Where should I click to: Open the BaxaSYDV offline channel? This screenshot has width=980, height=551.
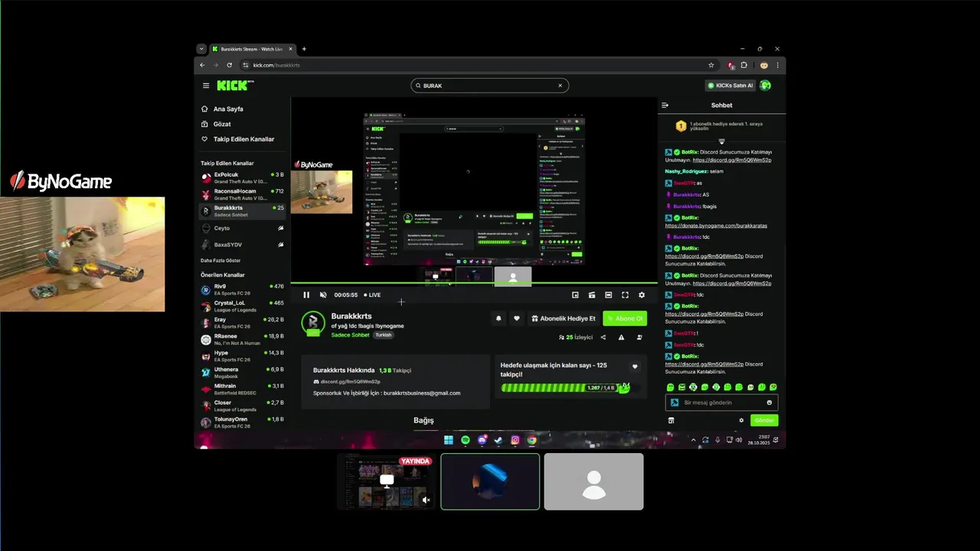243,245
